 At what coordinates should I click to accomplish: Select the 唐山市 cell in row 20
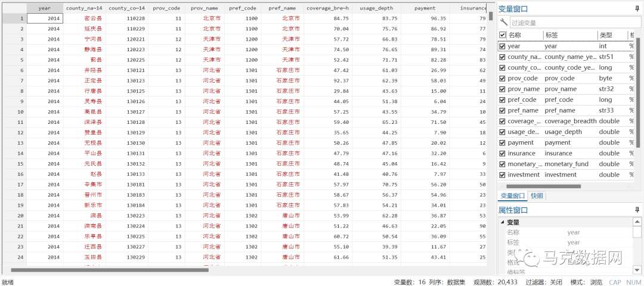point(282,216)
